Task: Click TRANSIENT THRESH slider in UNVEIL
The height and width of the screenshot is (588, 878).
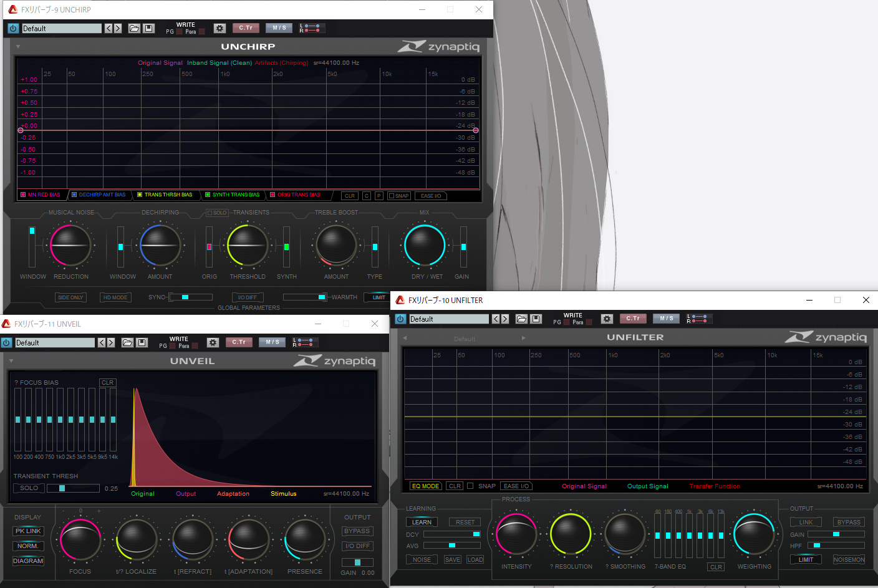Action: (73, 488)
